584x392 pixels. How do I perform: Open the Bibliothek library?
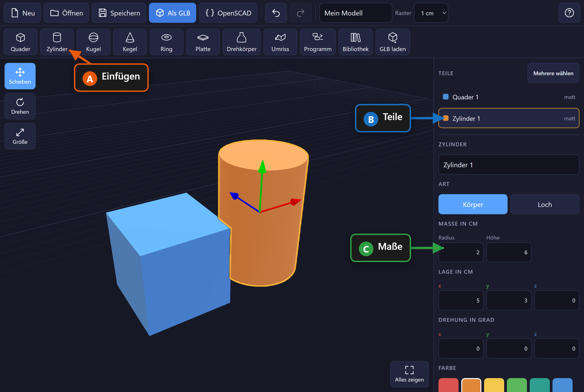tap(356, 42)
